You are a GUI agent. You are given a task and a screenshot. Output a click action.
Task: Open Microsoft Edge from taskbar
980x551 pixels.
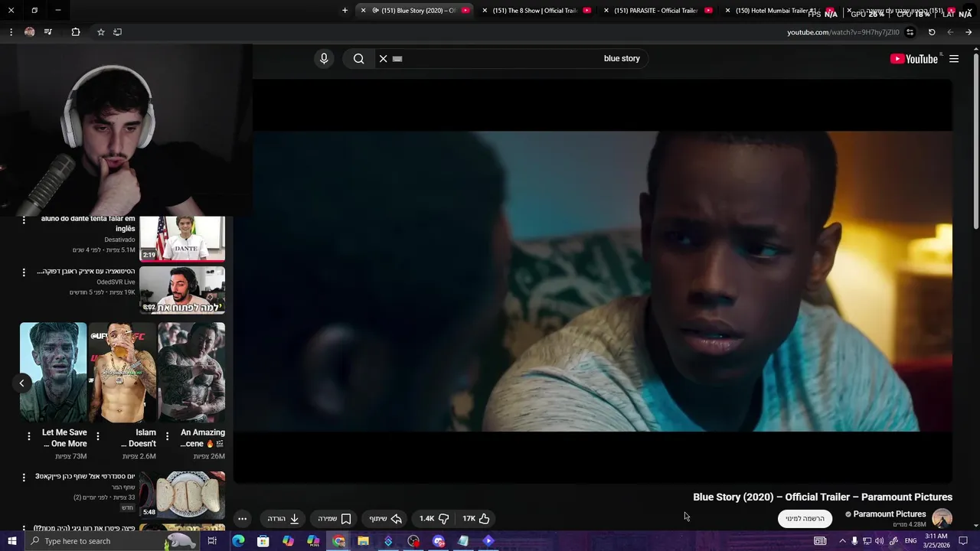pos(238,541)
